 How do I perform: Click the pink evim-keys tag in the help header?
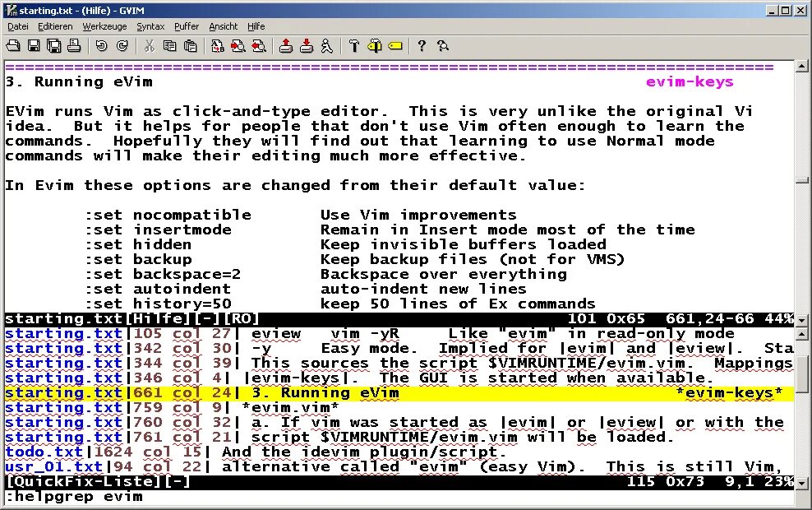pyautogui.click(x=690, y=82)
